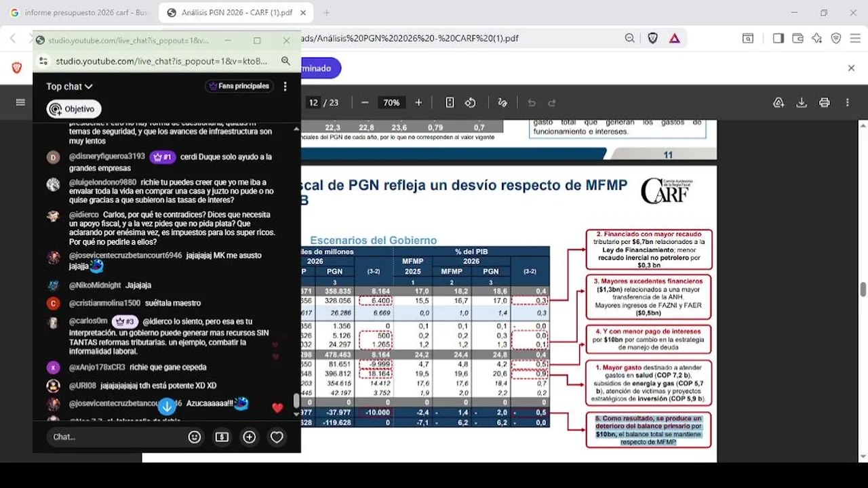The image size is (868, 488).
Task: Open Leo AI assistant sparkle icon
Action: pyautogui.click(x=816, y=39)
